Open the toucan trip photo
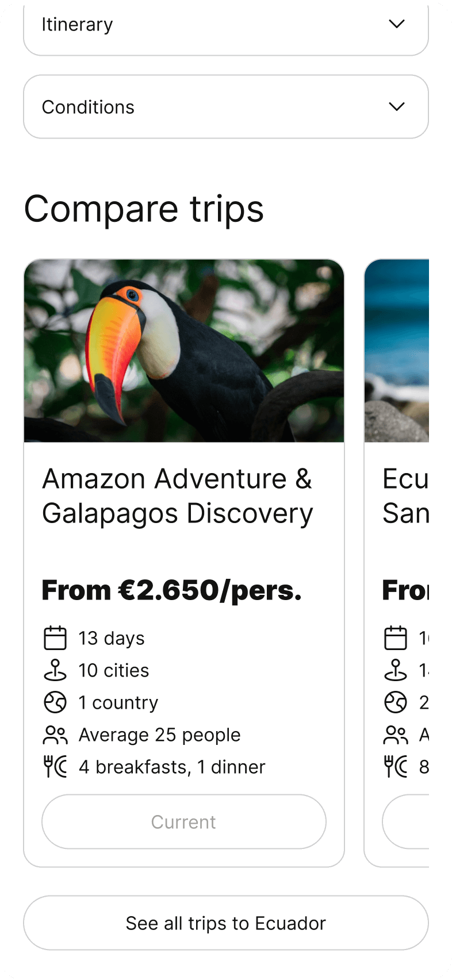Image resolution: width=452 pixels, height=980 pixels. [184, 351]
